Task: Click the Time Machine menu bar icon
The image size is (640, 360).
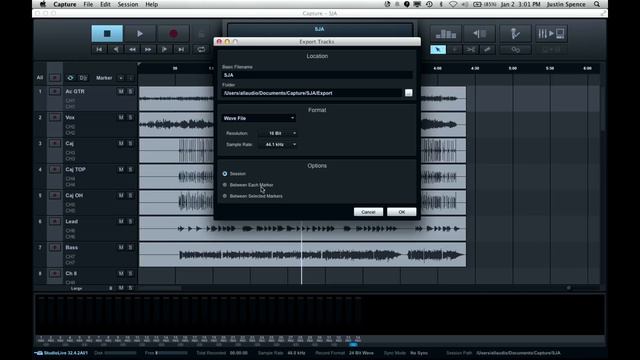Action: tap(429, 4)
